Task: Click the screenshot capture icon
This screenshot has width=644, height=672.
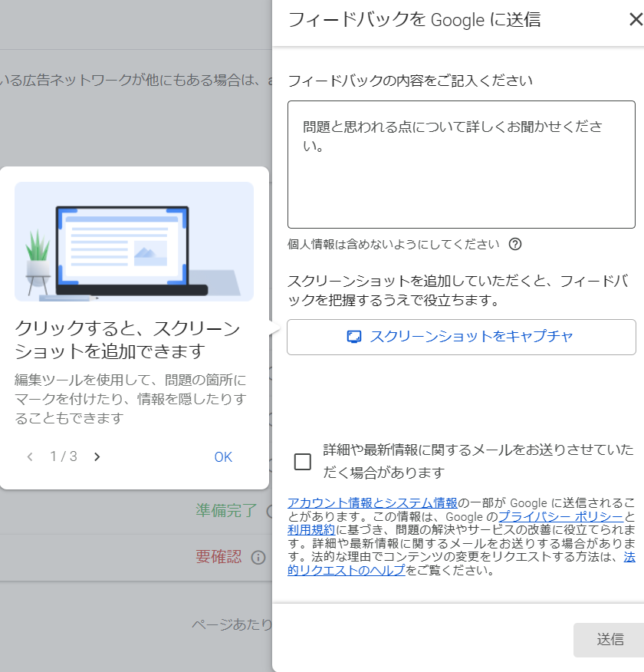Action: pyautogui.click(x=353, y=337)
